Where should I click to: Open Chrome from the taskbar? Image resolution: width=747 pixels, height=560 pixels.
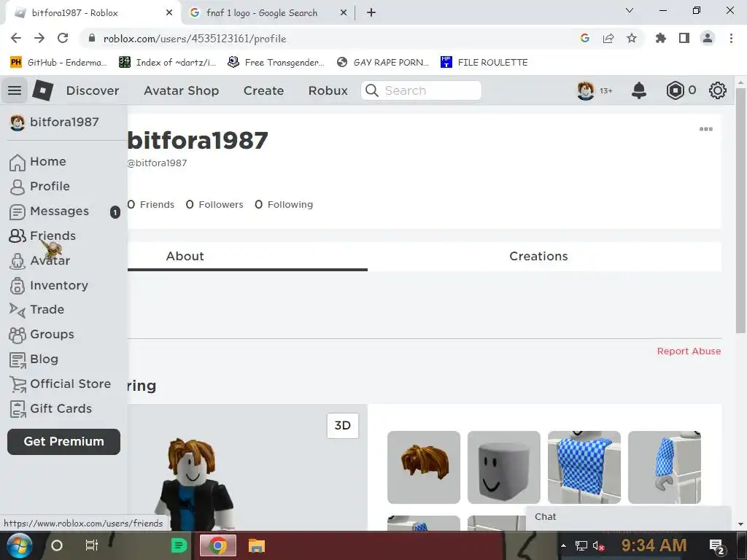tap(217, 545)
